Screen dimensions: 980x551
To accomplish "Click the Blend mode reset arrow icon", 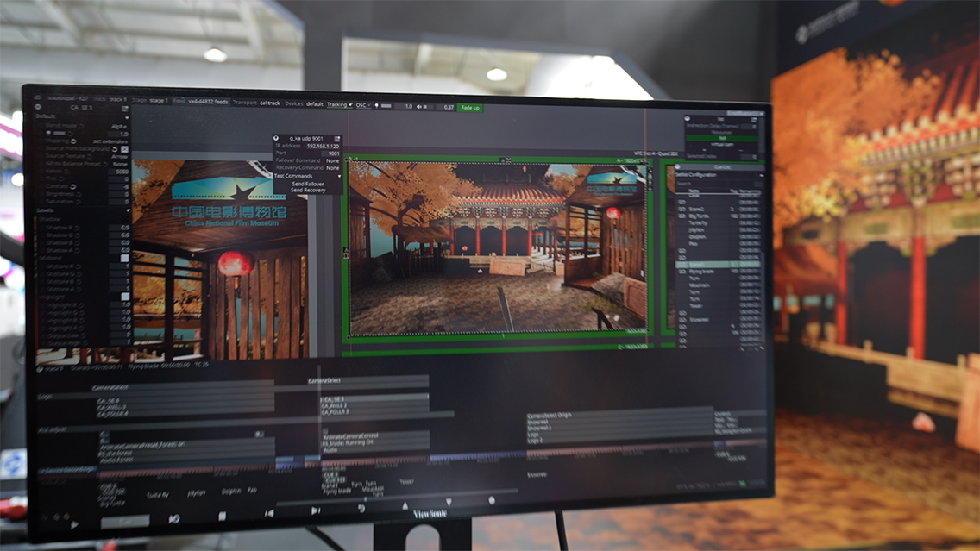I will tap(81, 126).
